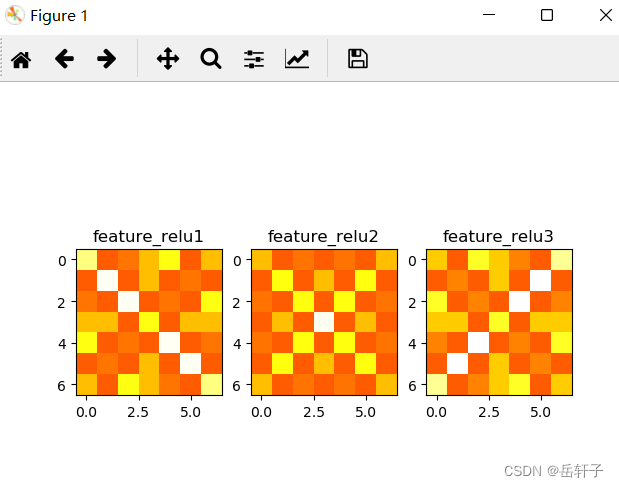Click the feature_relu3 plot title
619x487 pixels.
pyautogui.click(x=498, y=236)
